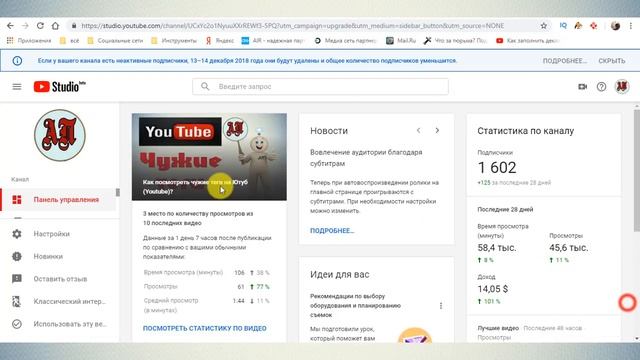The width and height of the screenshot is (640, 360).
Task: Open the AIR bookmark
Action: pyautogui.click(x=273, y=40)
